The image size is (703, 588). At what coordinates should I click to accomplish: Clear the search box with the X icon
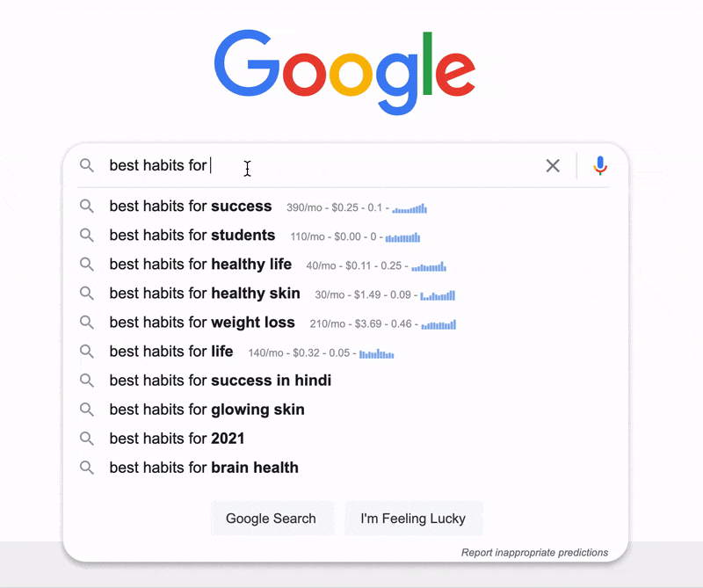(553, 165)
